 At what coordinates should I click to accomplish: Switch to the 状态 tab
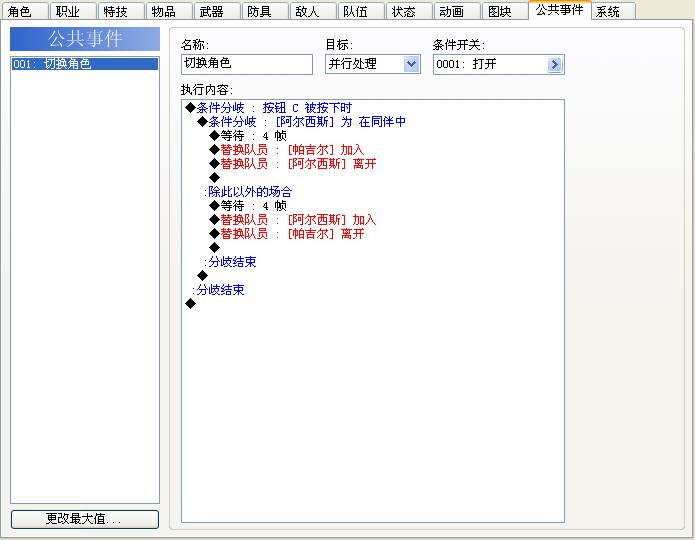(409, 11)
